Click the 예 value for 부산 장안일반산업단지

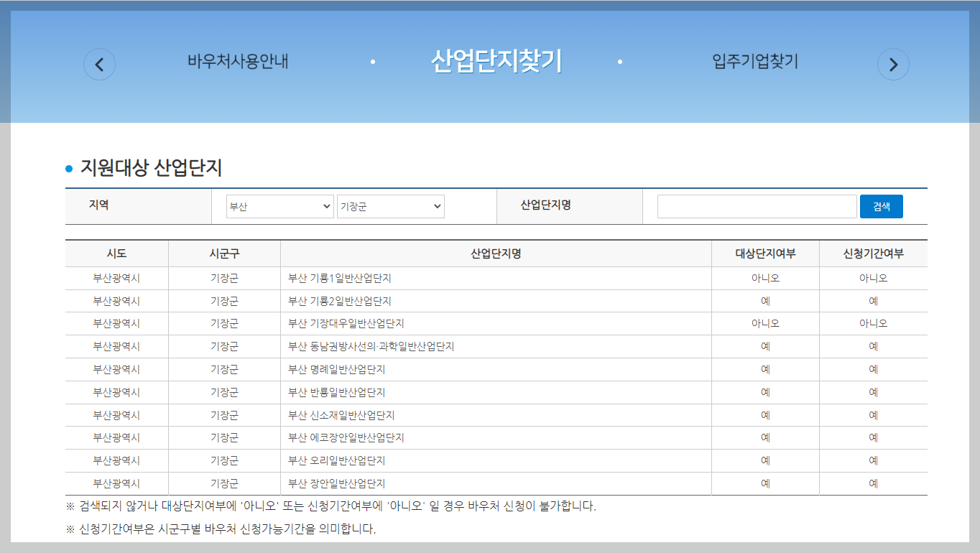click(x=764, y=483)
